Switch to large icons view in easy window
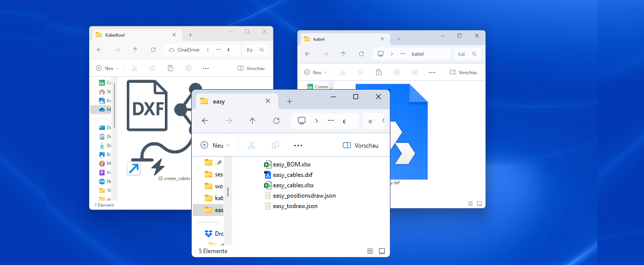644x265 pixels. click(x=382, y=251)
